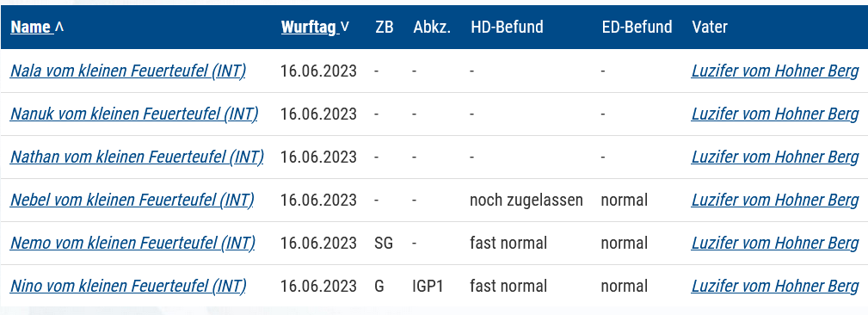
Task: Open father Luzifer link in Nebel row
Action: click(x=775, y=200)
